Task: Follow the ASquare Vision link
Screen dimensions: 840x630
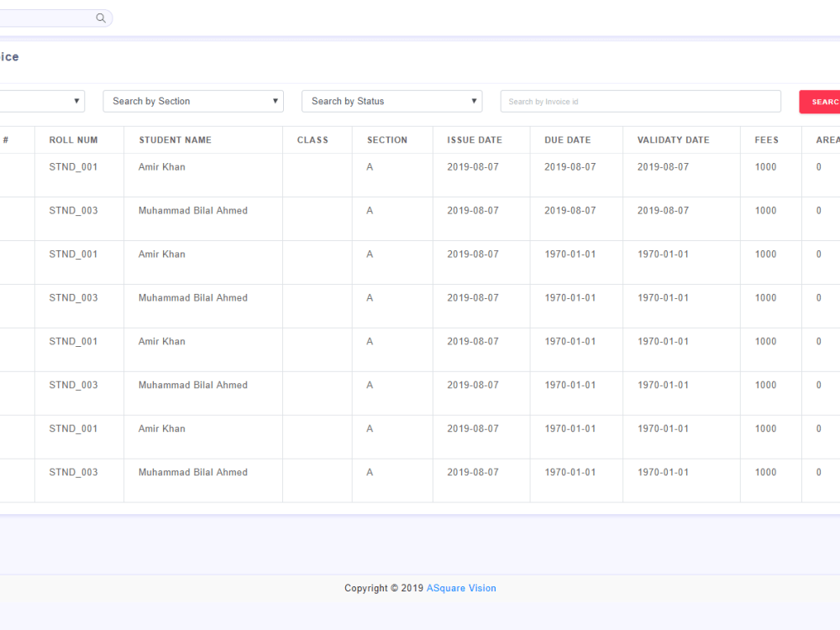Action: pos(461,588)
